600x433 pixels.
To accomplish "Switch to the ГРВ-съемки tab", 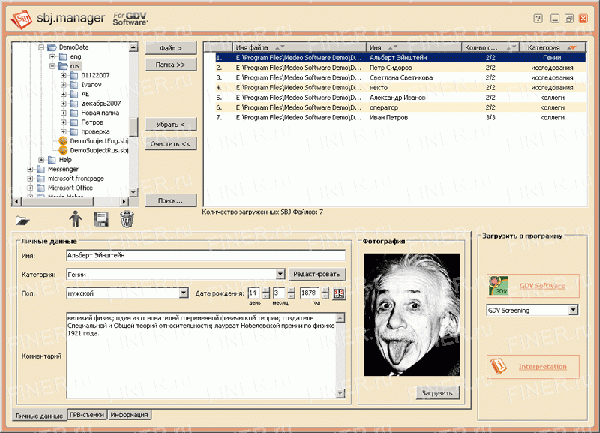I will tap(87, 415).
